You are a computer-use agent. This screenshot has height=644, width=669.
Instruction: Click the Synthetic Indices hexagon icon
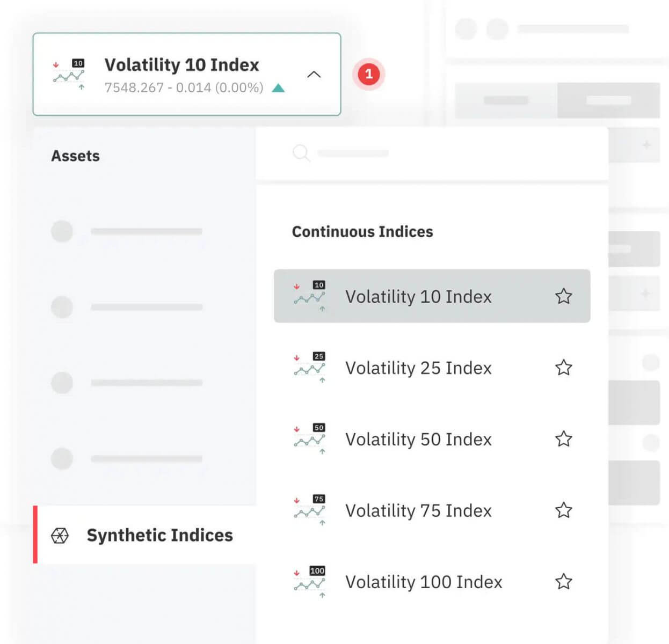60,535
